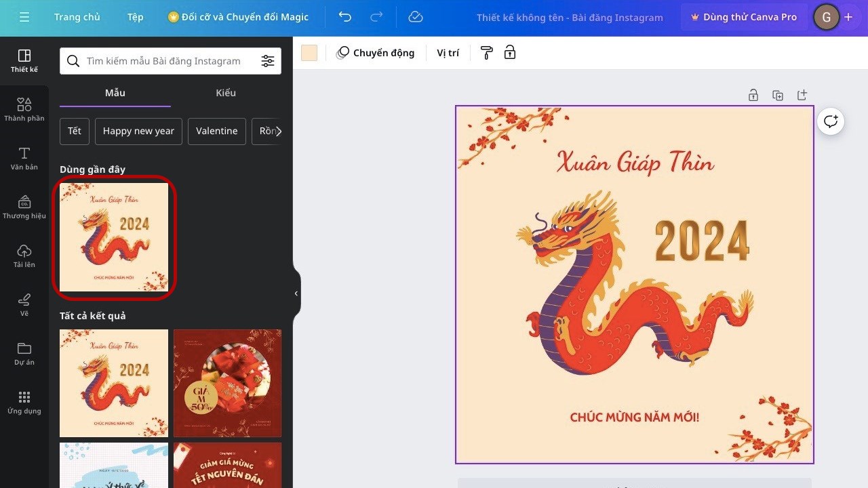The width and height of the screenshot is (868, 488).
Task: Click the search magnifier icon
Action: pos(73,61)
